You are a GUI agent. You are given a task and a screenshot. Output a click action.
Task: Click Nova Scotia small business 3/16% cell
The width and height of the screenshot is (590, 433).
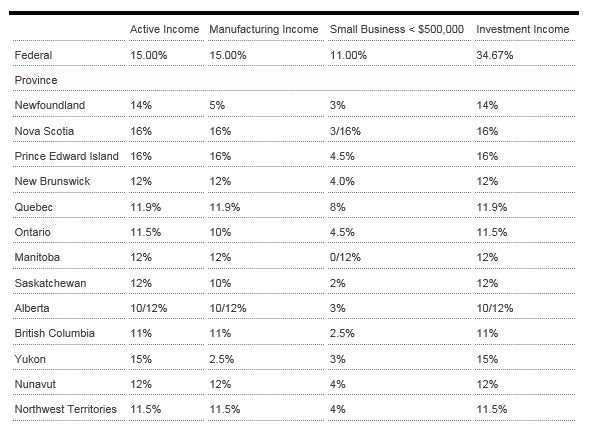345,131
